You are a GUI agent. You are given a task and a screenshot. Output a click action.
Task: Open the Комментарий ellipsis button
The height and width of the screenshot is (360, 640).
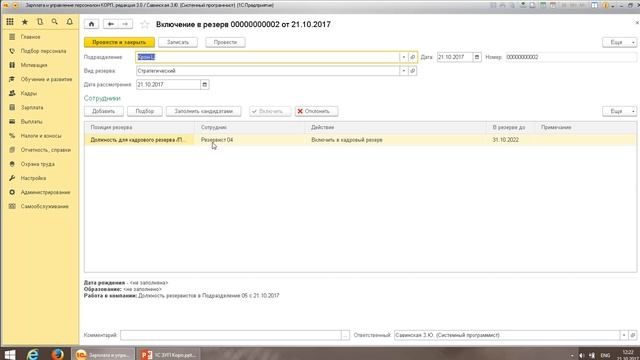tap(345, 335)
